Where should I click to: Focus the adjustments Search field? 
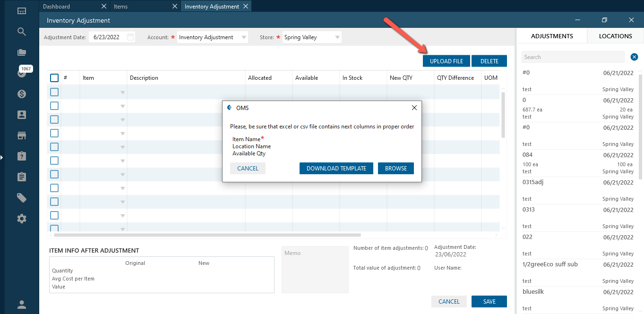573,57
